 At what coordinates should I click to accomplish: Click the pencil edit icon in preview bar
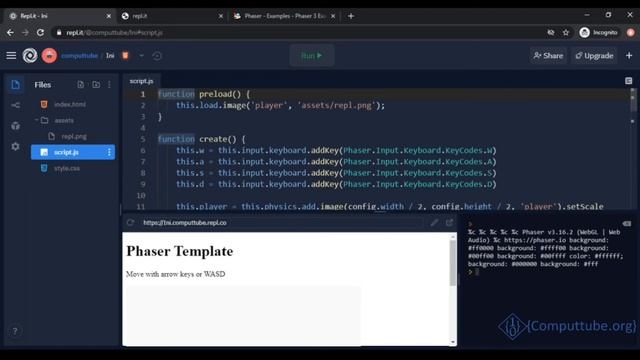434,222
